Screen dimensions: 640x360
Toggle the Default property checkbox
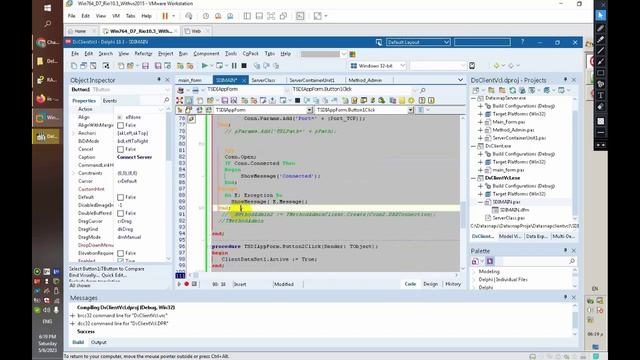click(x=120, y=197)
